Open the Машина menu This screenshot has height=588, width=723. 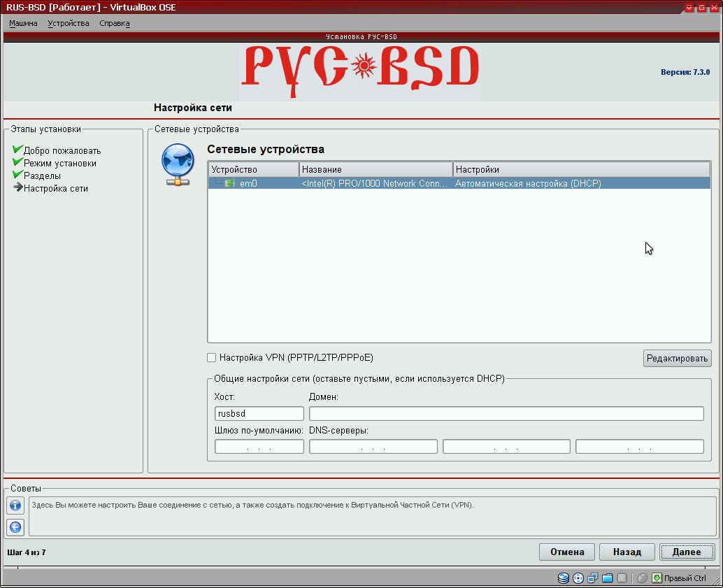(23, 23)
